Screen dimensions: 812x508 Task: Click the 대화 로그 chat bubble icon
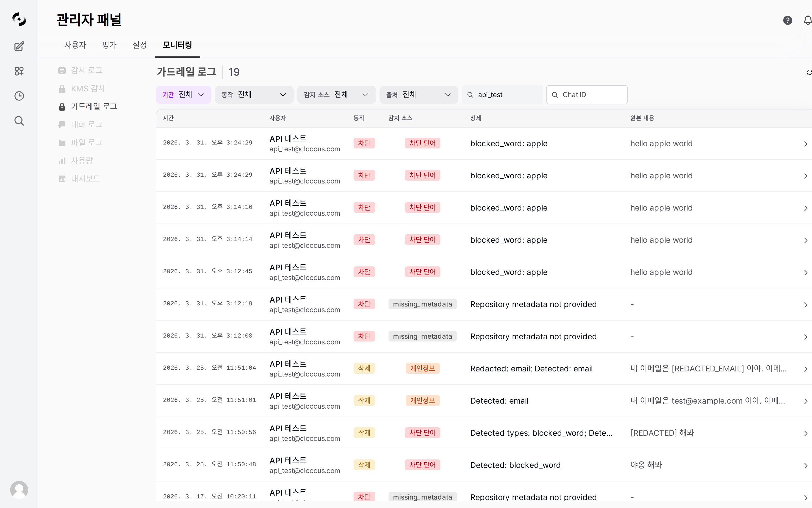coord(62,125)
